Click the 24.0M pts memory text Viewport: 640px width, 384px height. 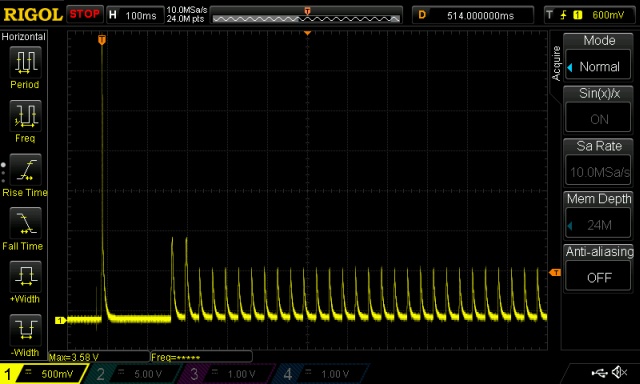185,19
